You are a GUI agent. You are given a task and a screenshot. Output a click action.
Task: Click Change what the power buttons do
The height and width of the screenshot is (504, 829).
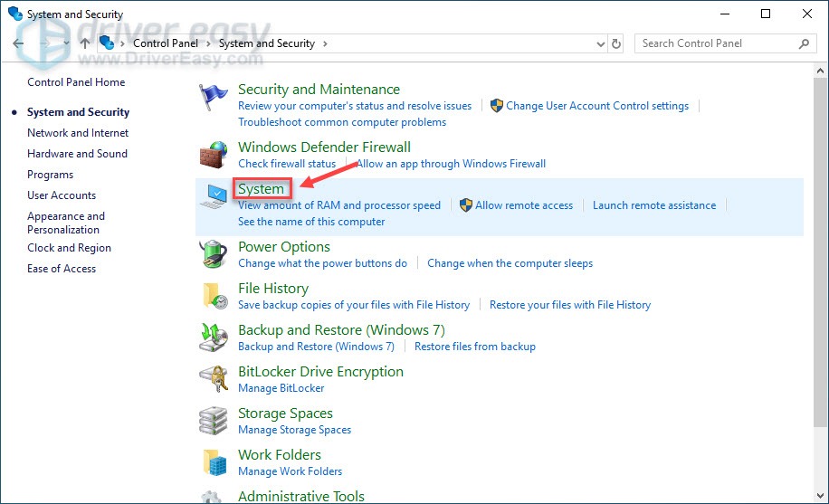[322, 263]
